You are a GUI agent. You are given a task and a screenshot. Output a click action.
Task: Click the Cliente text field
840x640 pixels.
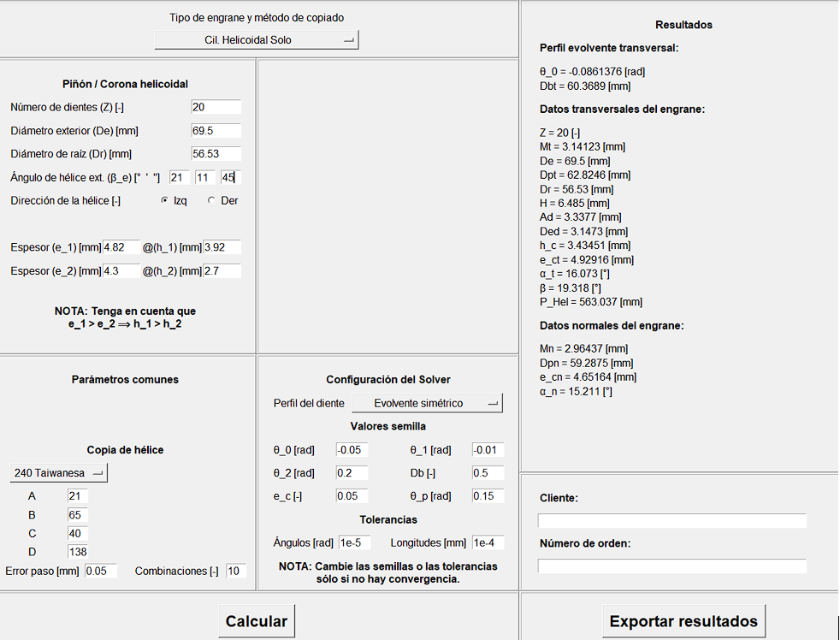tap(671, 521)
